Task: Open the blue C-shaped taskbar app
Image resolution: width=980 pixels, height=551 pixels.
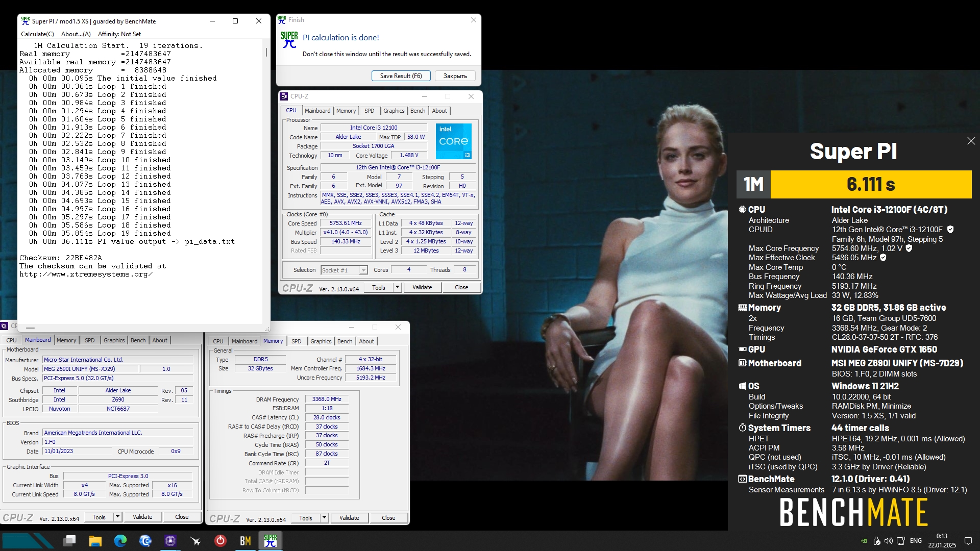Action: (x=145, y=541)
